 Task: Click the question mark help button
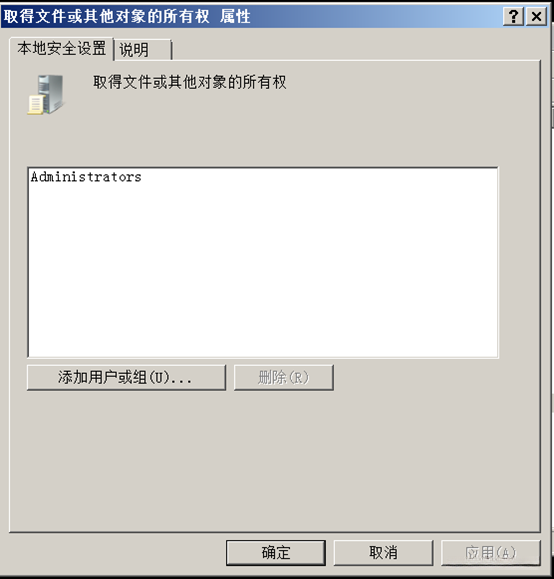click(513, 17)
